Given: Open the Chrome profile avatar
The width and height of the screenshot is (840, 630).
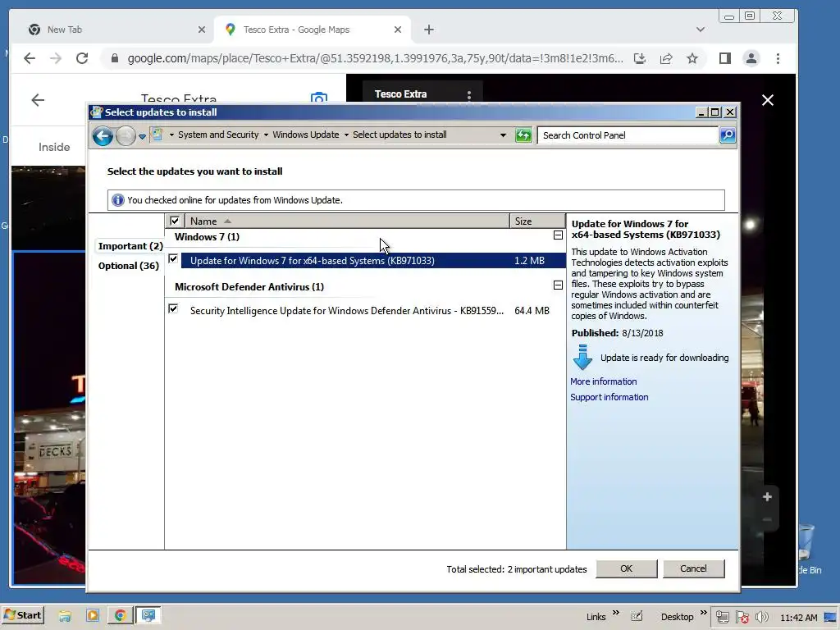Looking at the screenshot, I should tap(751, 58).
